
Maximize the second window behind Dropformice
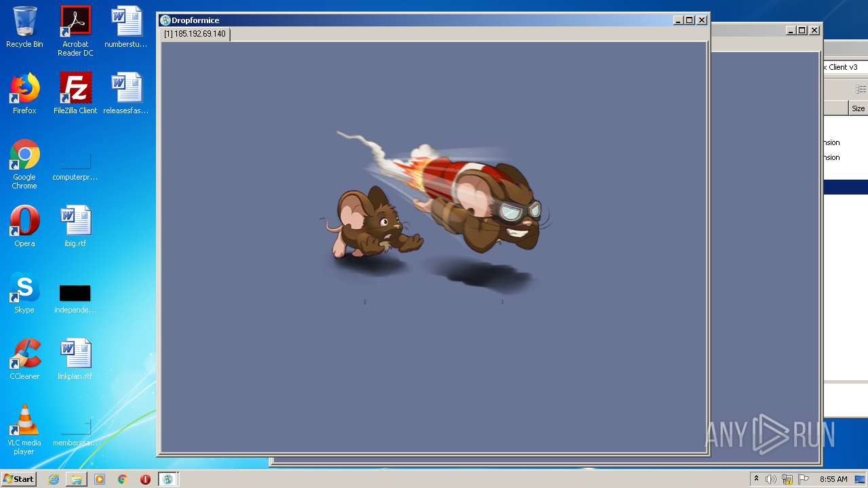click(802, 30)
